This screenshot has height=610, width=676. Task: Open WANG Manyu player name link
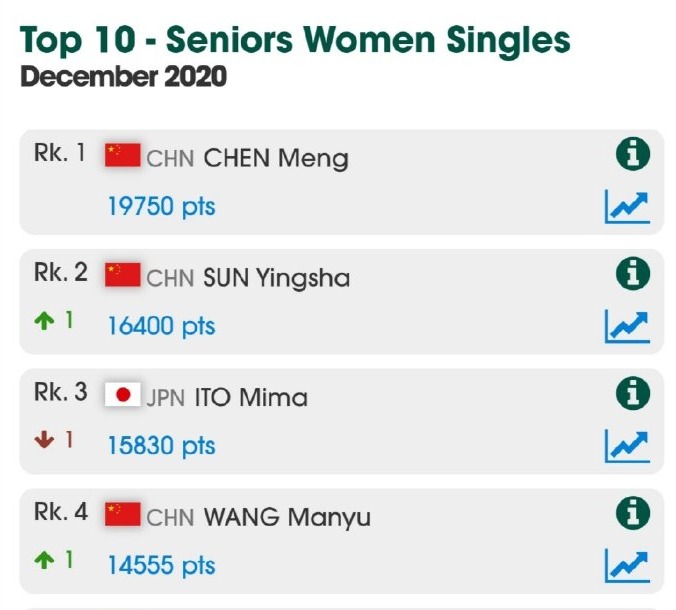287,517
